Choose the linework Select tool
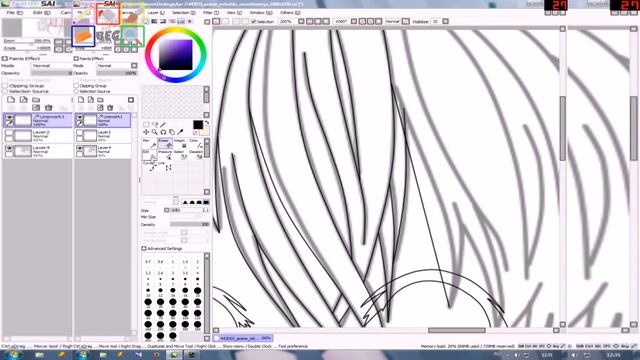 pyautogui.click(x=180, y=155)
